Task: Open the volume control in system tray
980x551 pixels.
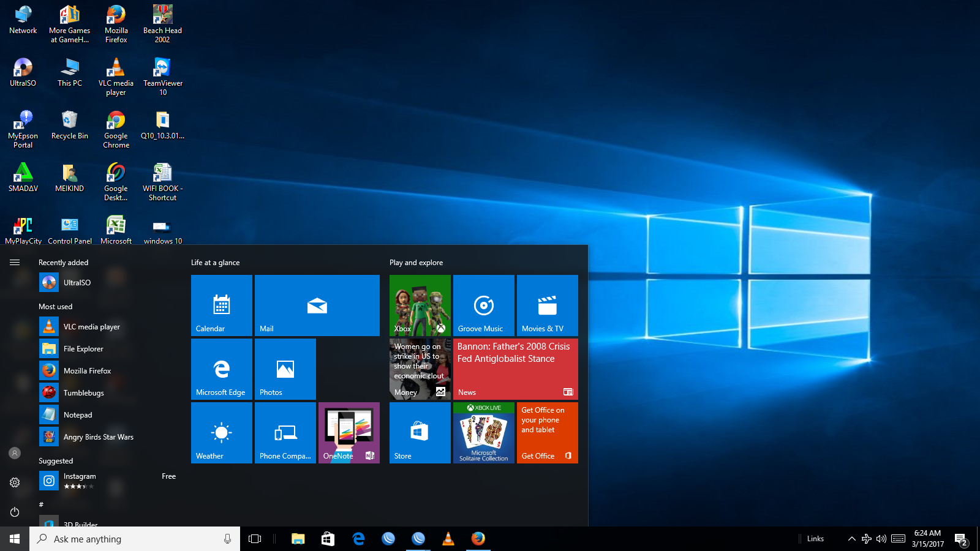Action: [x=881, y=539]
